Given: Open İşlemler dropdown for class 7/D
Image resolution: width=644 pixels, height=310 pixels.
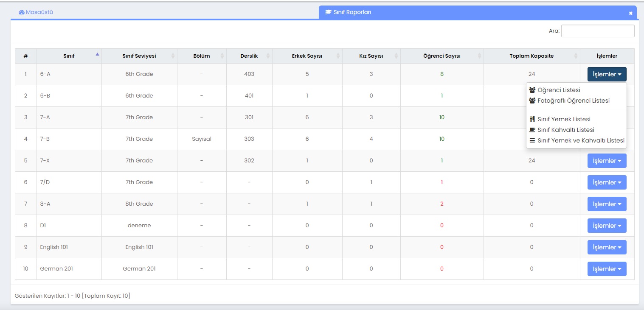Looking at the screenshot, I should (607, 182).
